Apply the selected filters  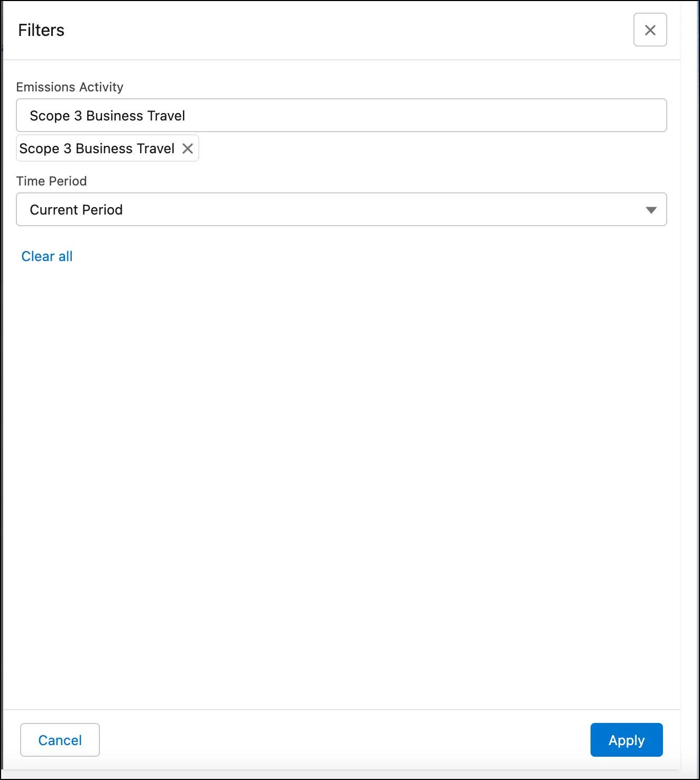click(x=627, y=740)
